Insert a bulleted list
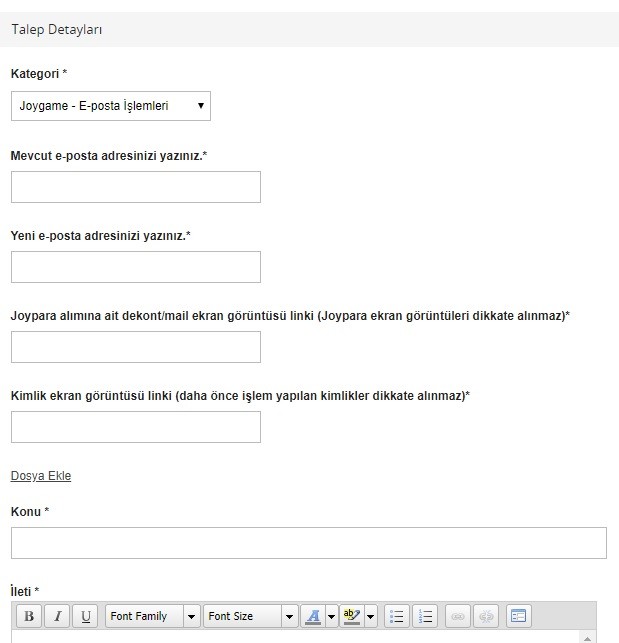 coord(397,616)
